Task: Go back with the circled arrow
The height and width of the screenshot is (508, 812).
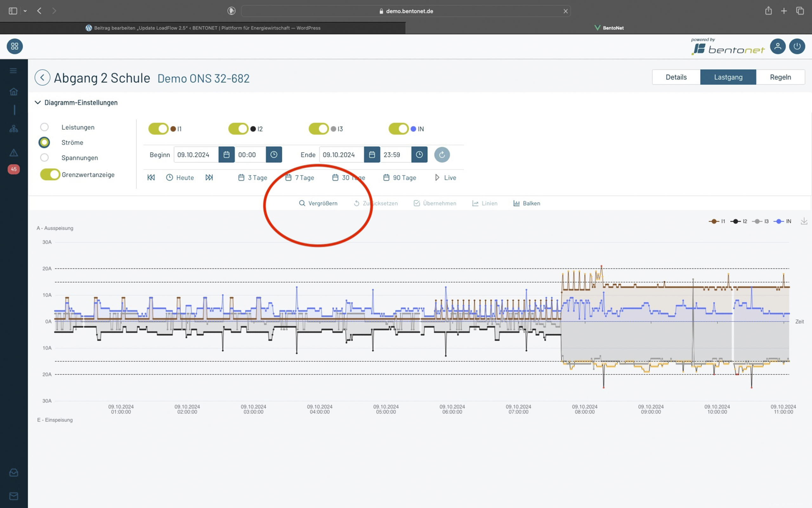Action: tap(43, 77)
